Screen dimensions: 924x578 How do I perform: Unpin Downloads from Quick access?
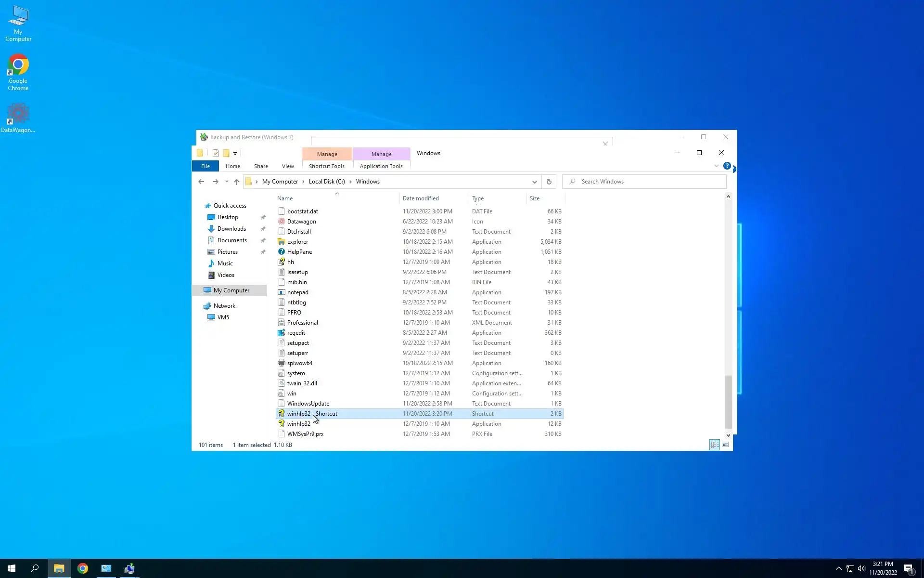(x=263, y=229)
